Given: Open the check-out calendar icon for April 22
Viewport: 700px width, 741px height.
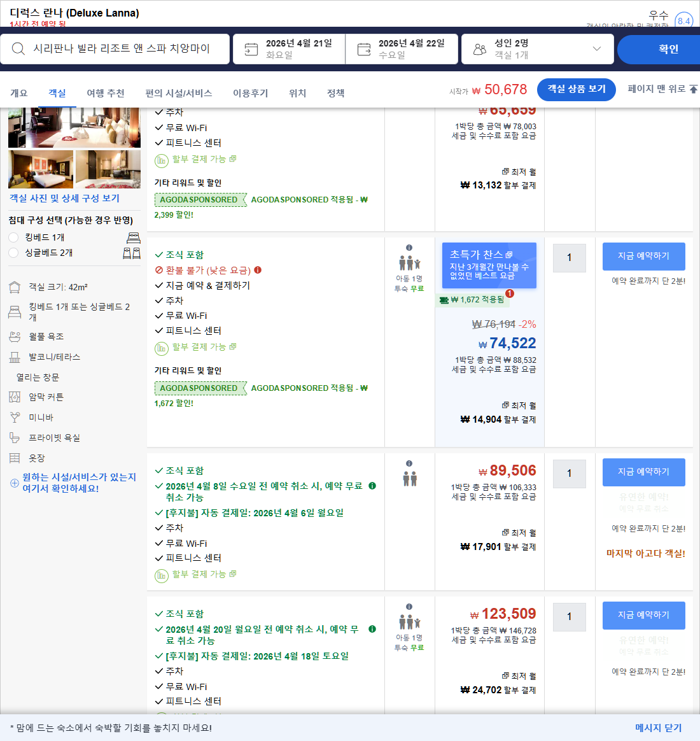Looking at the screenshot, I should 364,49.
